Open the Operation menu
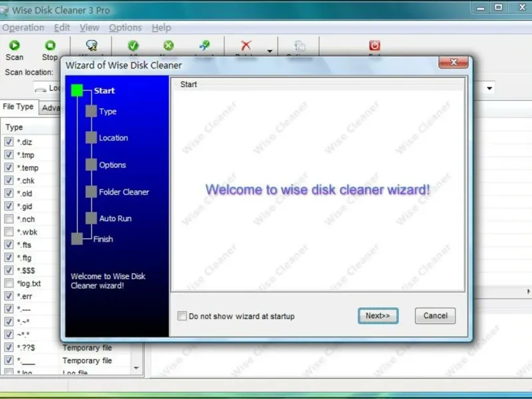Screen dimensions: 532x399 point(23,28)
